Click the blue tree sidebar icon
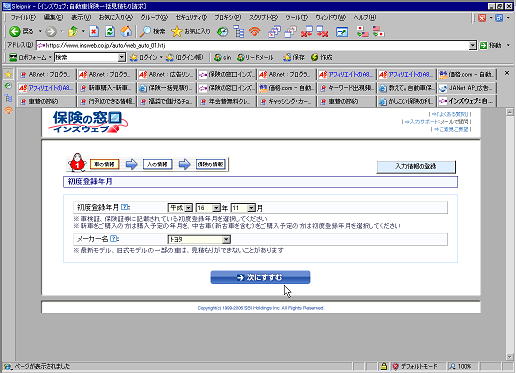The height and width of the screenshot is (373, 516). (8, 98)
